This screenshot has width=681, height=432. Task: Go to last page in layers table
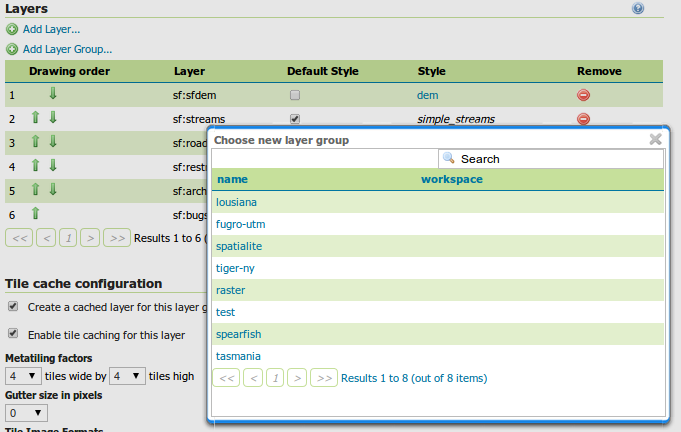click(x=117, y=238)
